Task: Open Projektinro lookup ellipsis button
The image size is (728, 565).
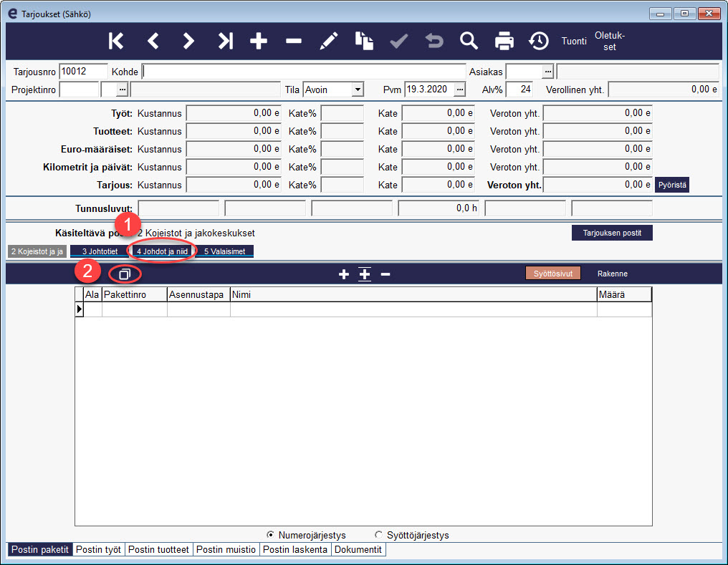Action: pos(122,89)
